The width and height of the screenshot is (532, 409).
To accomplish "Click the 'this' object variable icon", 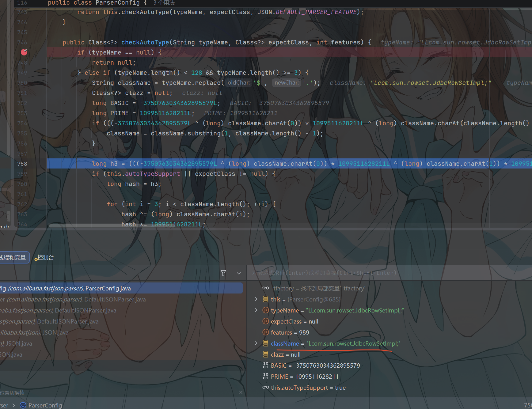I will point(266,299).
